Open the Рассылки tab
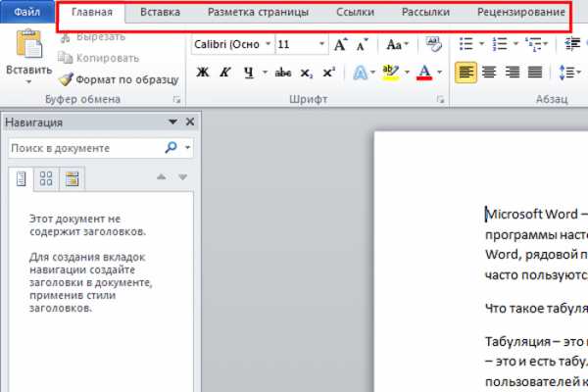This screenshot has height=392, width=588. click(425, 13)
